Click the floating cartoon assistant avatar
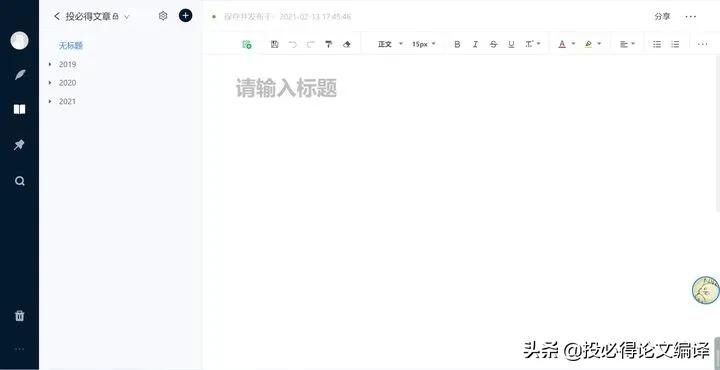 click(x=706, y=290)
